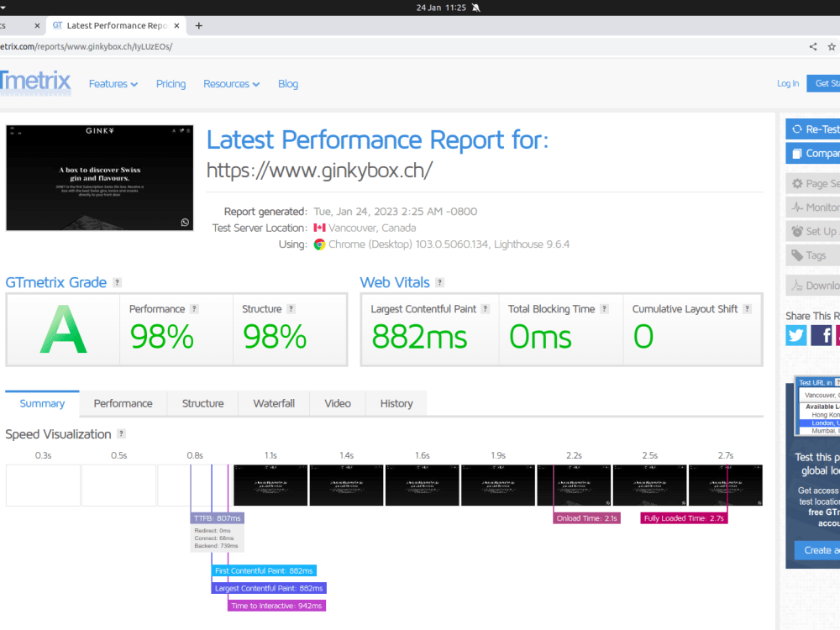Viewport: 840px width, 630px height.
Task: Select the Summary tab
Action: pyautogui.click(x=42, y=403)
